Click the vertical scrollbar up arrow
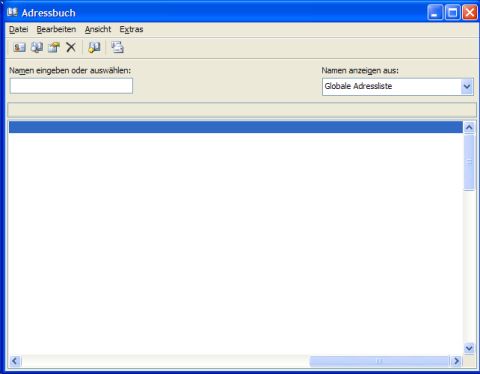The height and width of the screenshot is (374, 480). [x=469, y=127]
